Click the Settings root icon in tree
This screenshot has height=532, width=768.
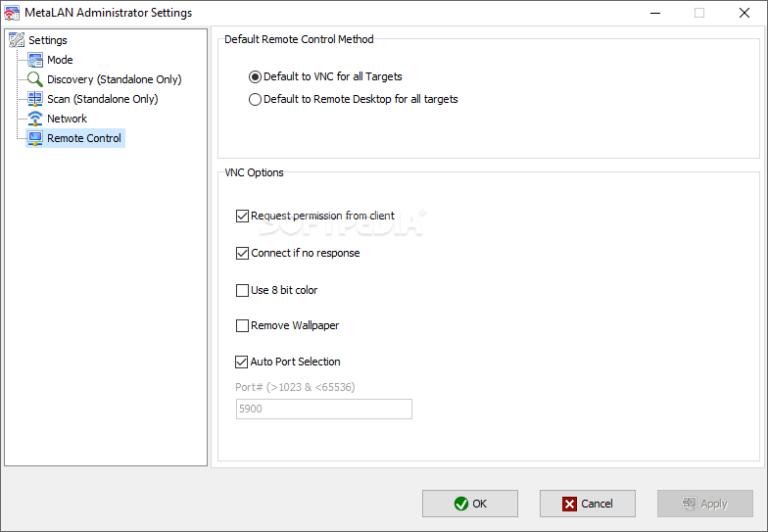click(x=17, y=39)
